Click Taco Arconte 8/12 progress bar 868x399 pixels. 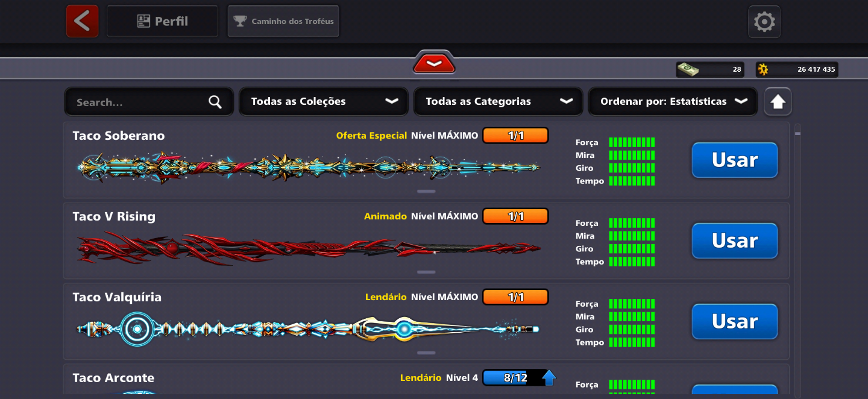[x=515, y=378]
